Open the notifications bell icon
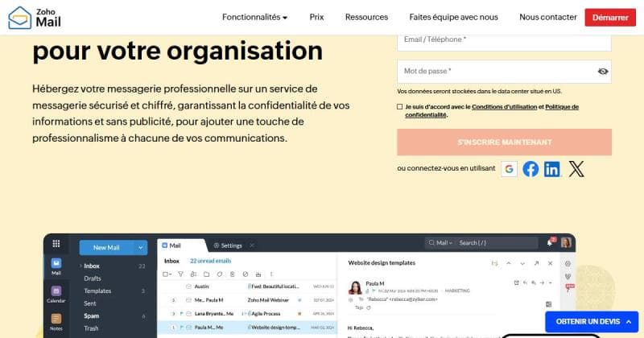 tap(550, 243)
